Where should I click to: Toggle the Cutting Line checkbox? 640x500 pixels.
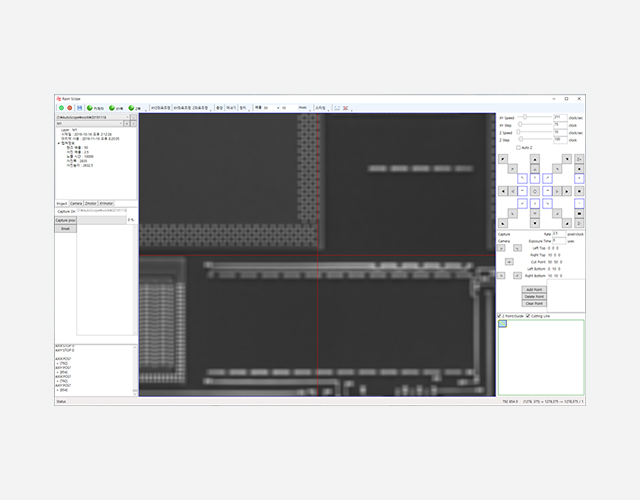[528, 316]
